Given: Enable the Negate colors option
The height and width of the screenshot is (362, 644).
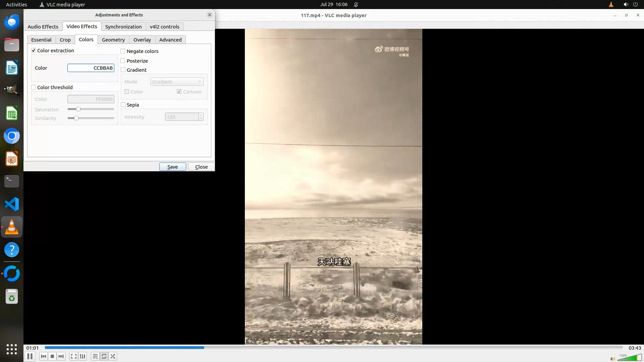Looking at the screenshot, I should [123, 51].
